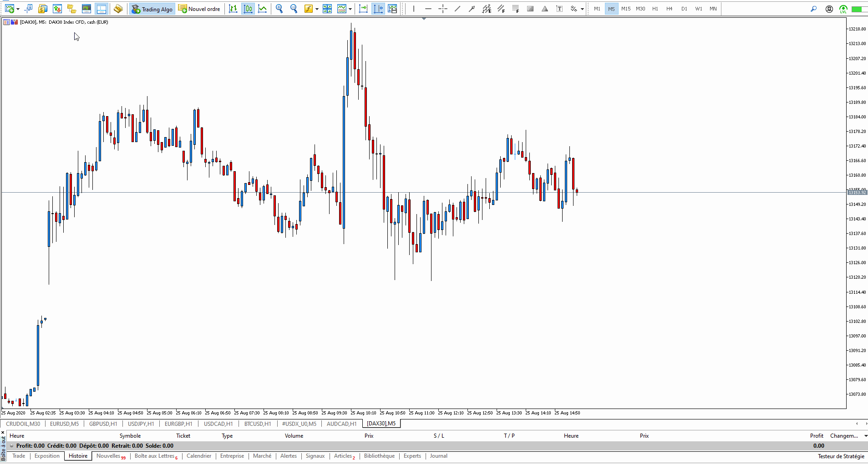The height and width of the screenshot is (465, 868).
Task: Click the Nouvel ordre button
Action: coord(199,9)
